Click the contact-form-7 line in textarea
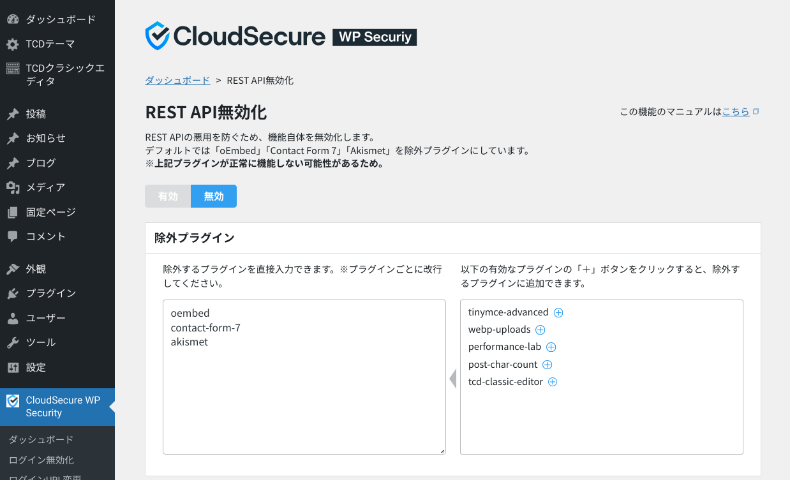This screenshot has height=480, width=790. point(206,328)
